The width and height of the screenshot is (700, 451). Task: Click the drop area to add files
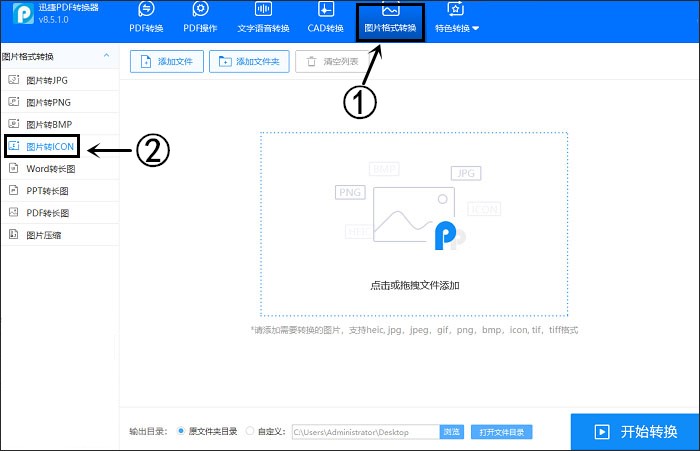point(414,224)
